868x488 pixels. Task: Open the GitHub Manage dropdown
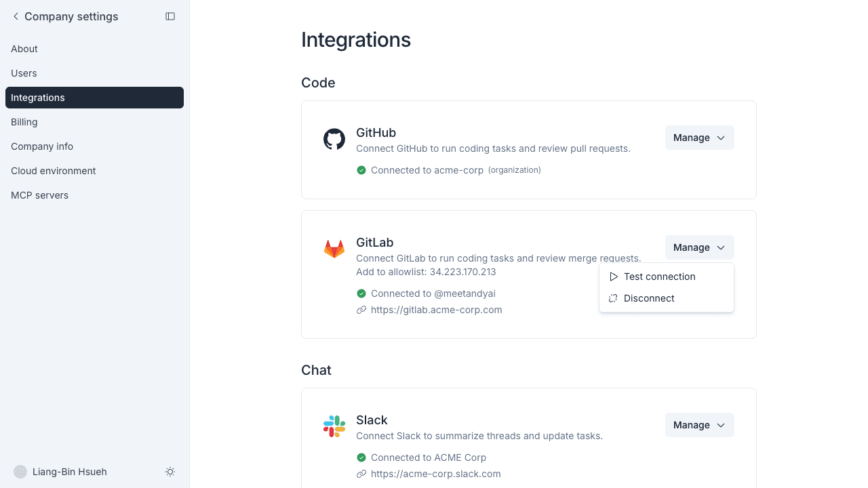pos(699,138)
